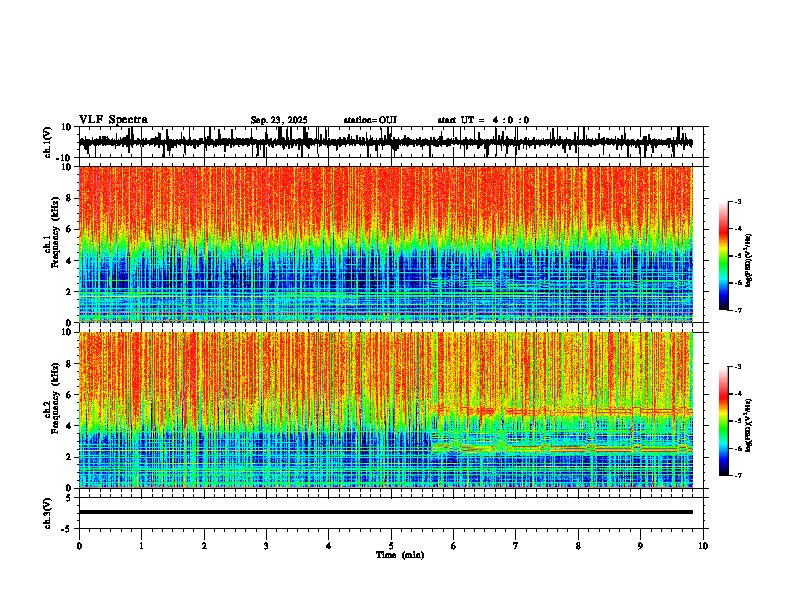Click the ch.3 flat black voltage trace
Viewport: 792px width, 612px height.
click(x=385, y=512)
